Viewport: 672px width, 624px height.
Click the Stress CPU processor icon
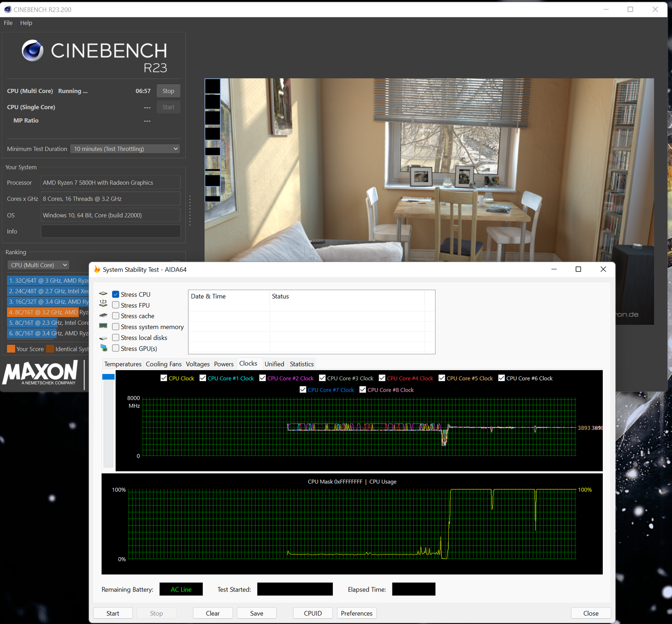coord(103,294)
